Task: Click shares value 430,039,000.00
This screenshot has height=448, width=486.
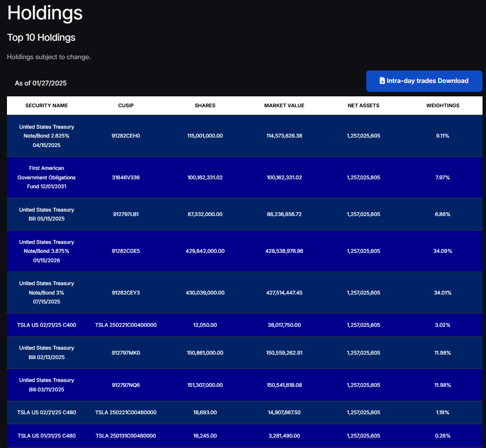Action: [205, 293]
